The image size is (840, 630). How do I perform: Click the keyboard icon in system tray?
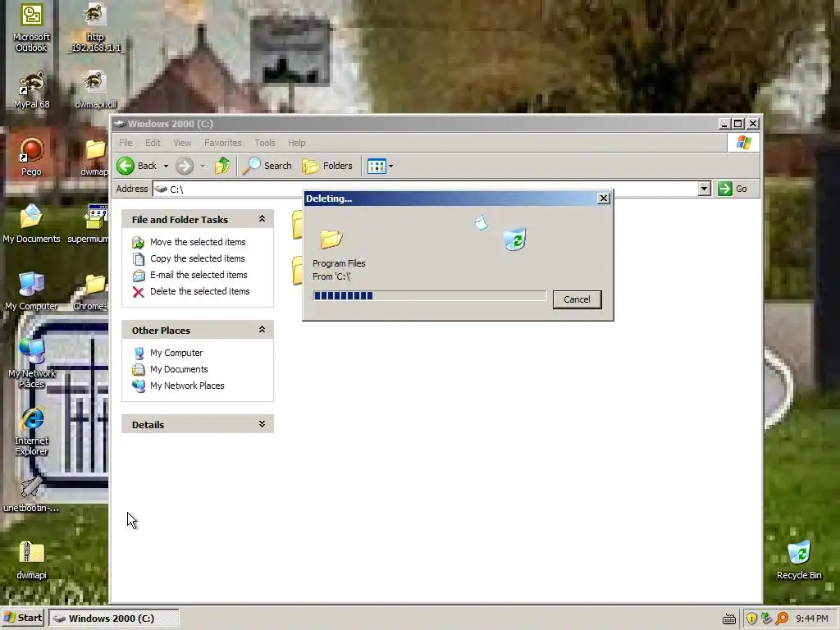729,619
